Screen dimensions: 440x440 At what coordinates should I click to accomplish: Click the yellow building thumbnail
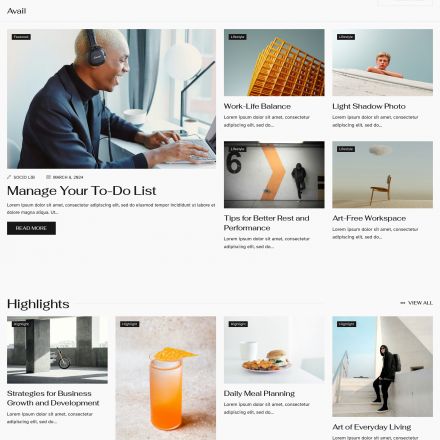point(274,62)
